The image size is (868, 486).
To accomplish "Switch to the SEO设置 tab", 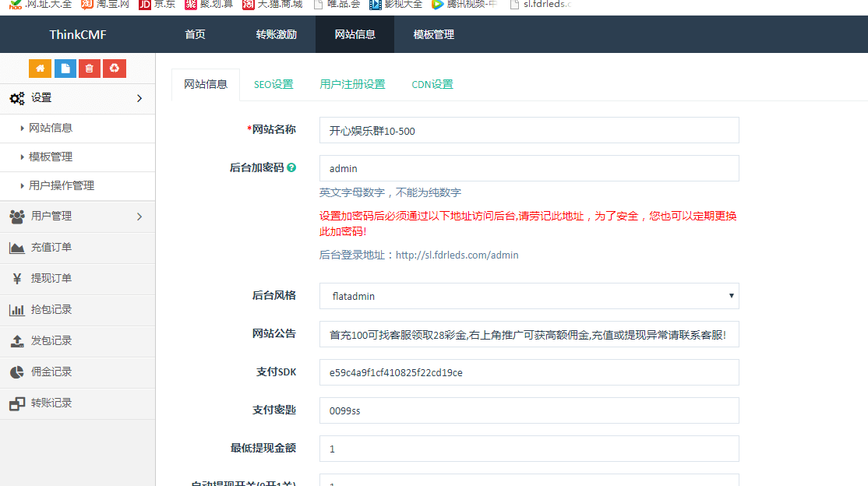I will tap(273, 84).
